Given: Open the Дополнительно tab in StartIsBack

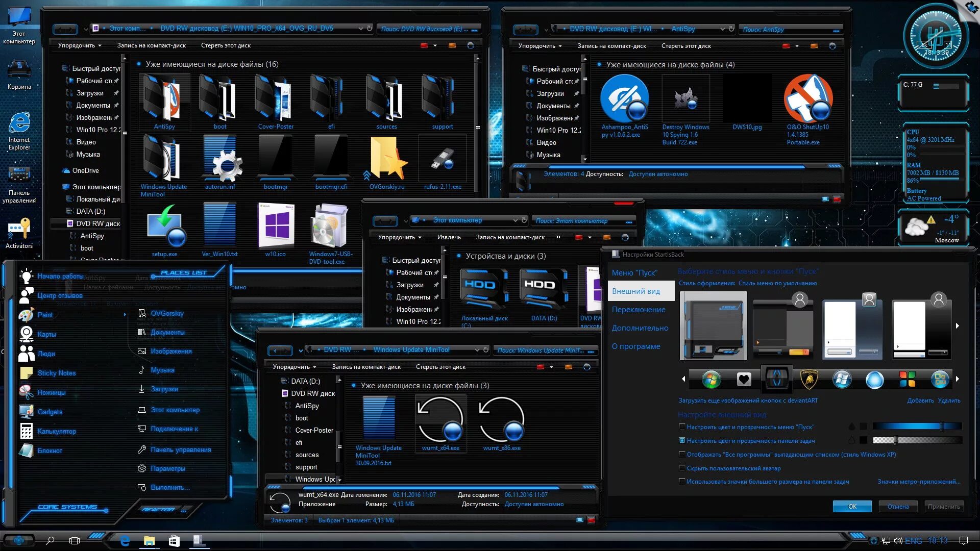Looking at the screenshot, I should click(640, 328).
